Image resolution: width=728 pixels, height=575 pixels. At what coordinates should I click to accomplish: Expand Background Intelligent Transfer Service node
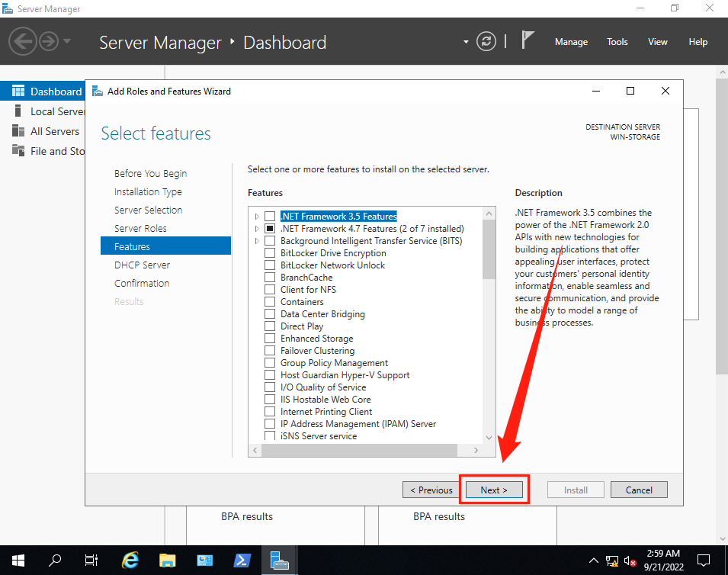coord(258,241)
